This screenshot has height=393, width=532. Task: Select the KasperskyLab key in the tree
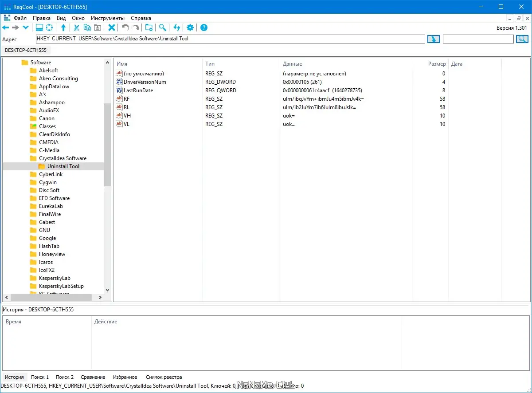(x=55, y=278)
